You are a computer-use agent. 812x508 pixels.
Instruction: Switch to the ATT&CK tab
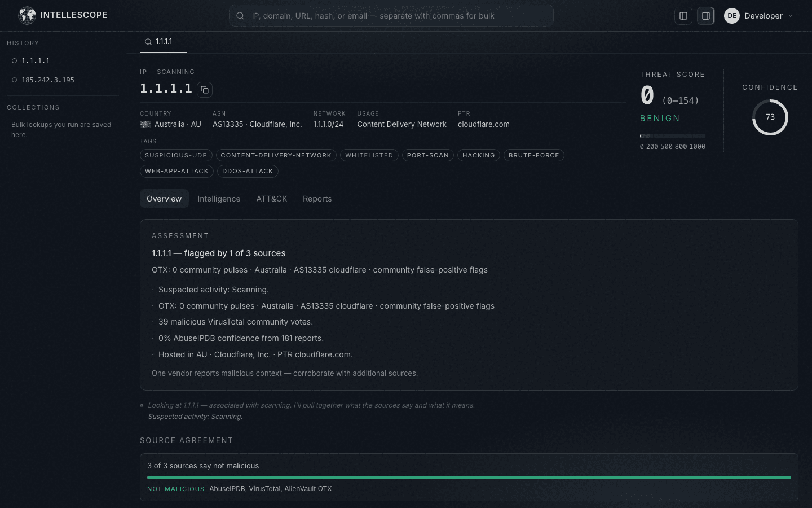point(272,199)
